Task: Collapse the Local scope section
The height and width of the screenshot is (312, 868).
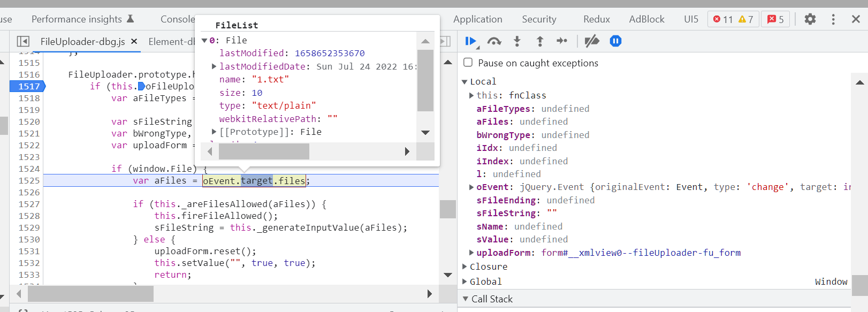Action: (465, 82)
